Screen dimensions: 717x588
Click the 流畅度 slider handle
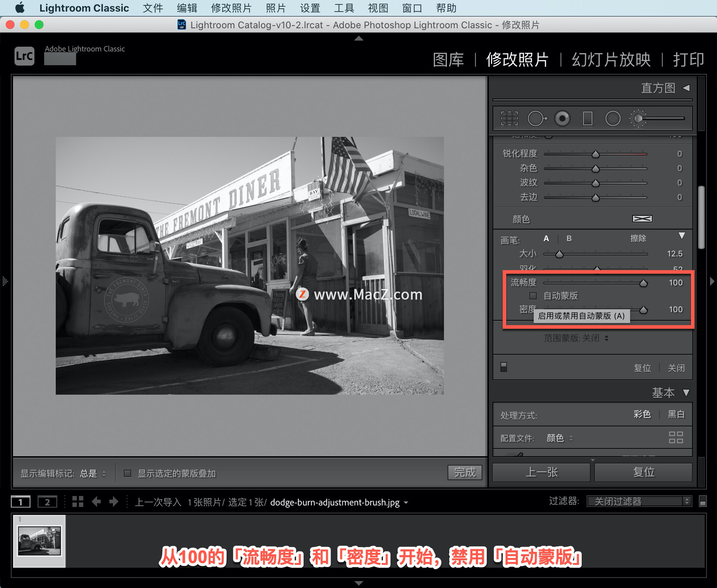click(x=643, y=283)
